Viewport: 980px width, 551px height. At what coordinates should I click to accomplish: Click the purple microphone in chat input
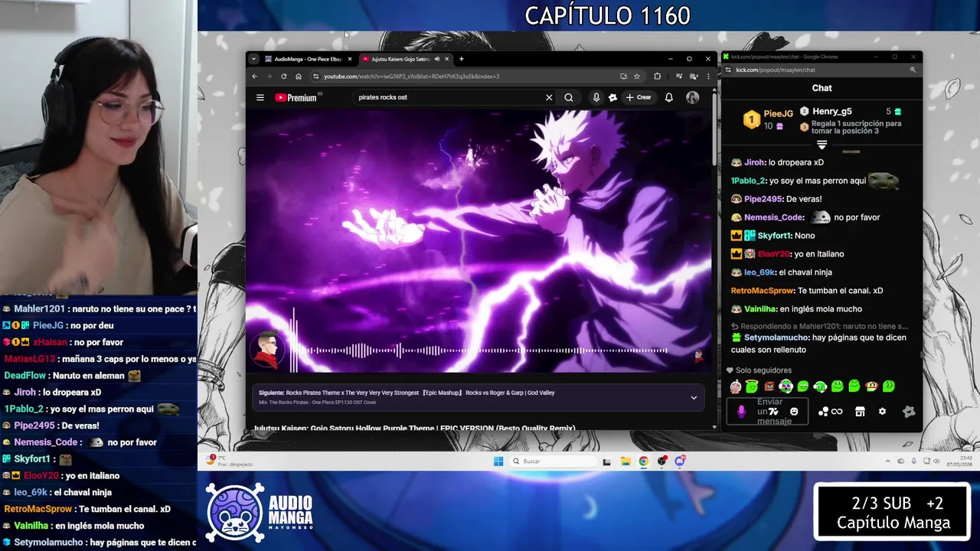[x=741, y=411]
